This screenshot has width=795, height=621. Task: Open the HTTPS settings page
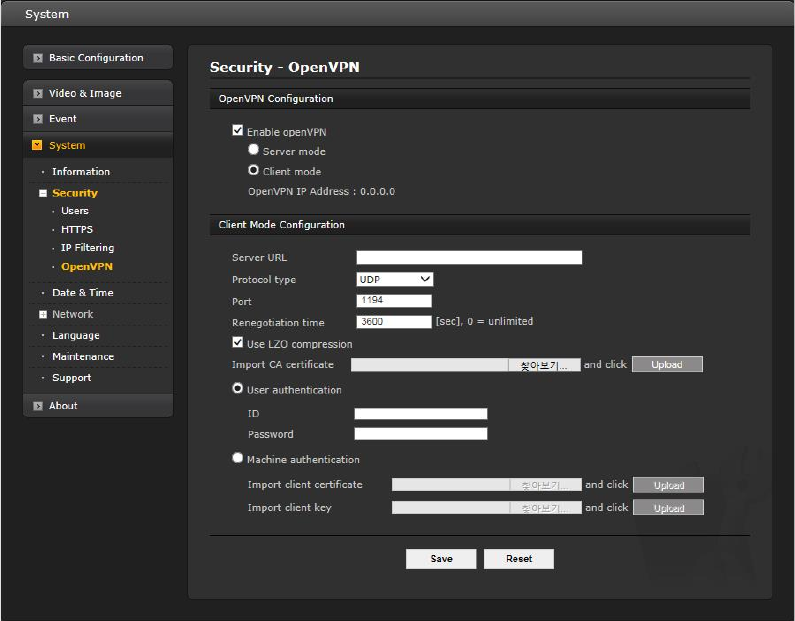(x=77, y=230)
